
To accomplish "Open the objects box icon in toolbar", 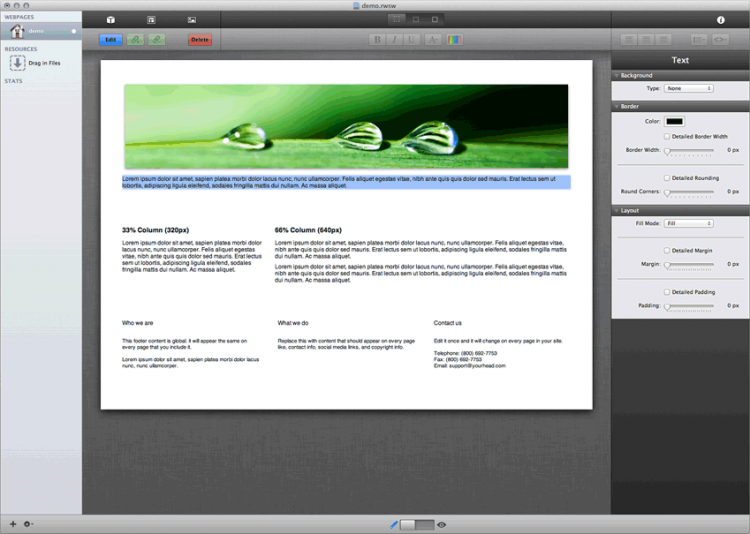I will pos(110,20).
